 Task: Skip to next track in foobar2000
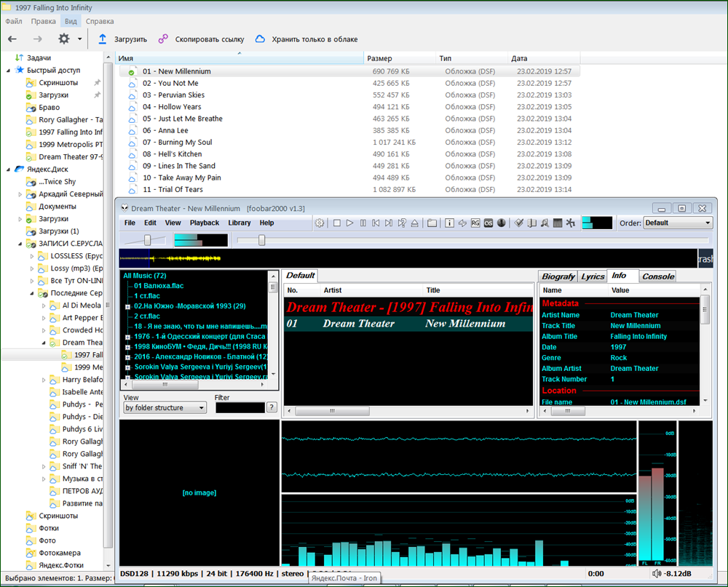pyautogui.click(x=389, y=223)
